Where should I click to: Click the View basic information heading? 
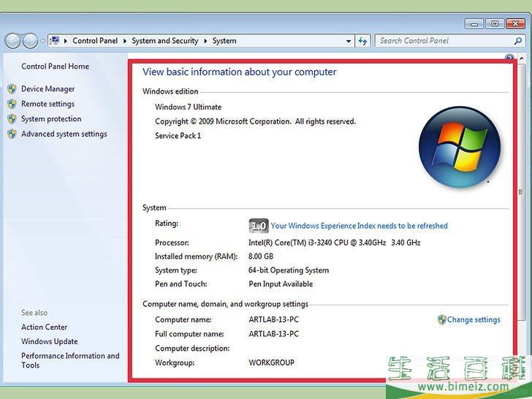click(x=240, y=72)
